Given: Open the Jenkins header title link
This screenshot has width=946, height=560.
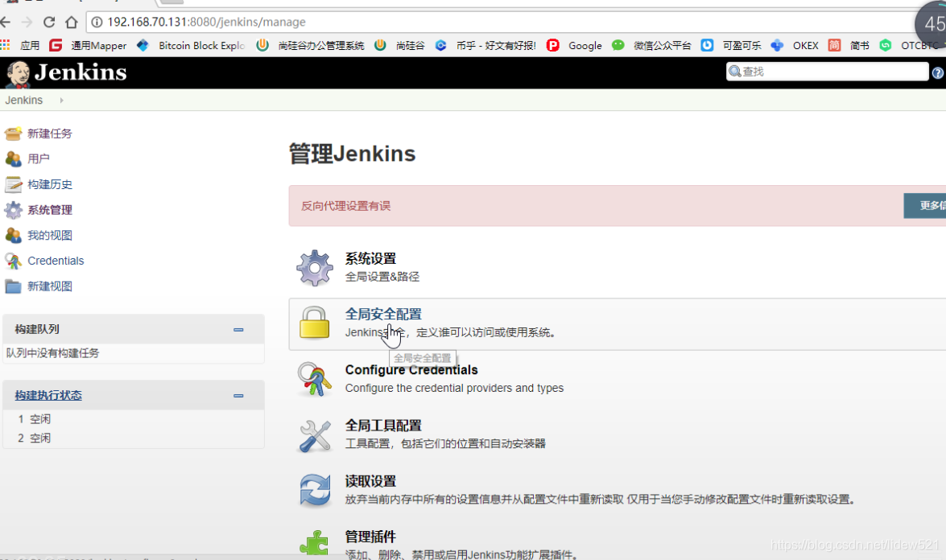Looking at the screenshot, I should 81,72.
